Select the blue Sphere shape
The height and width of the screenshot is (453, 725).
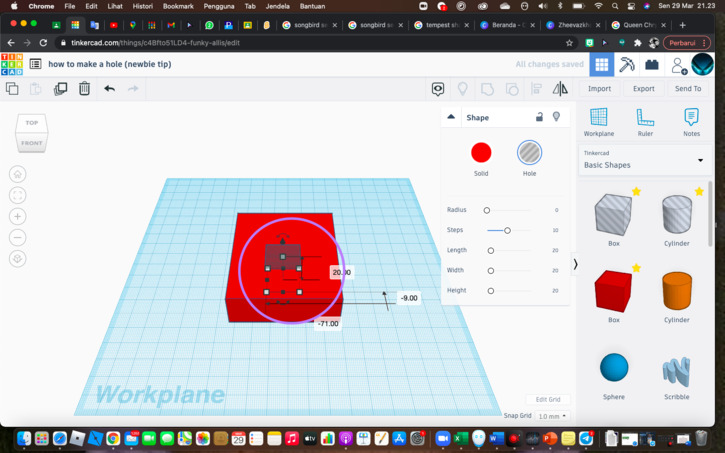[x=614, y=367]
